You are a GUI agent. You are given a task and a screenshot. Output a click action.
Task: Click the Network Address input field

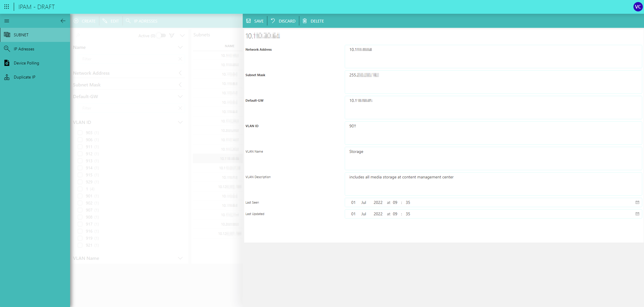pos(493,56)
